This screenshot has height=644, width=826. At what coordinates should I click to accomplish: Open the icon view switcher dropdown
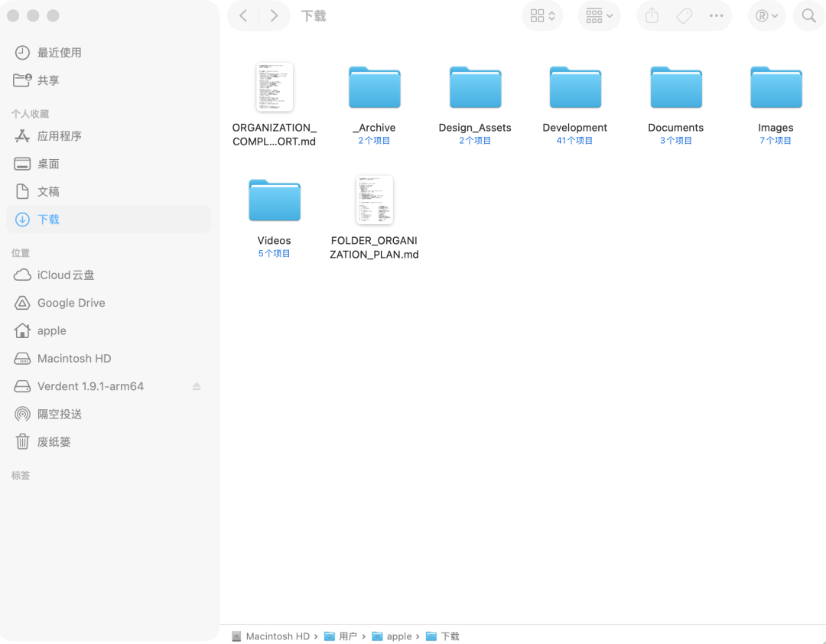542,16
